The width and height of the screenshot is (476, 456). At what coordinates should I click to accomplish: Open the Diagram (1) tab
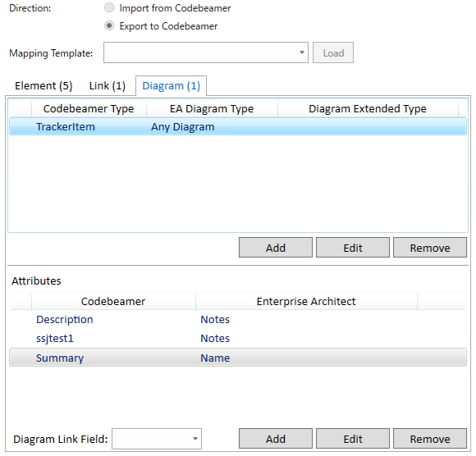[x=171, y=86]
